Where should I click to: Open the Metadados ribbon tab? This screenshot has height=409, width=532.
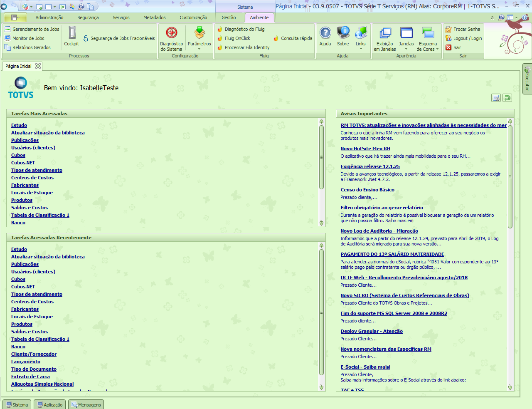155,17
